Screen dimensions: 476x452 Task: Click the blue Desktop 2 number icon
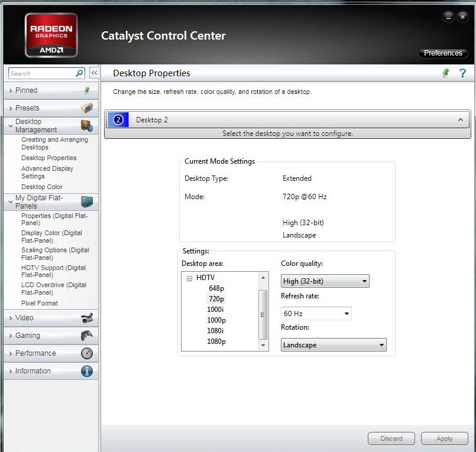[x=118, y=120]
